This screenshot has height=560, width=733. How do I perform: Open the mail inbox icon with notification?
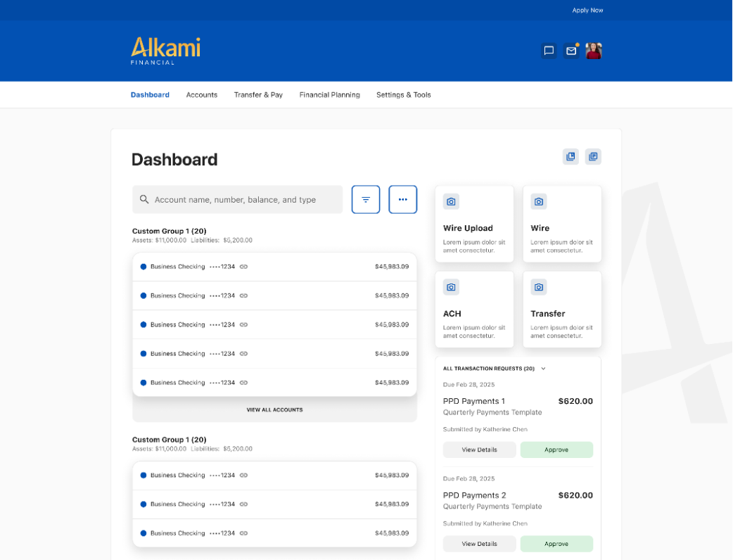(x=571, y=51)
